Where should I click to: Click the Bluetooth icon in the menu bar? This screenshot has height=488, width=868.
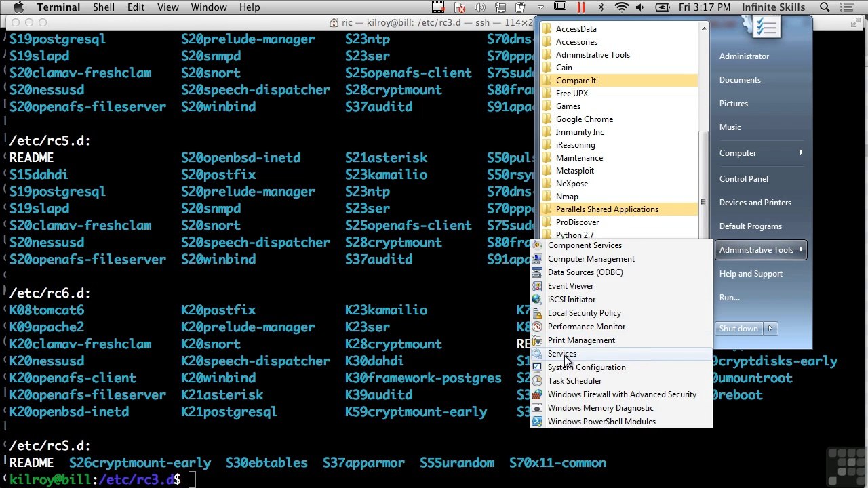[601, 7]
